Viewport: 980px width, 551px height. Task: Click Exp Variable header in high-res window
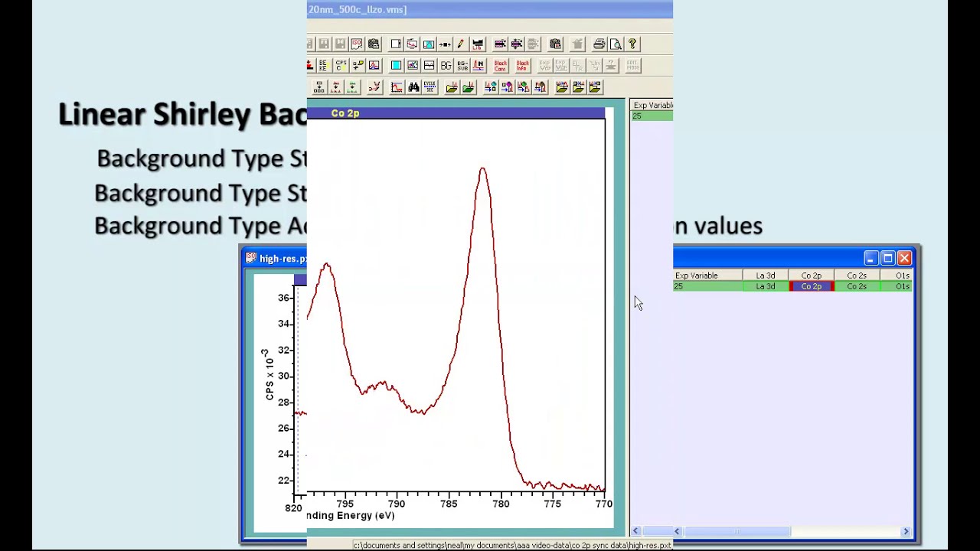(x=708, y=275)
